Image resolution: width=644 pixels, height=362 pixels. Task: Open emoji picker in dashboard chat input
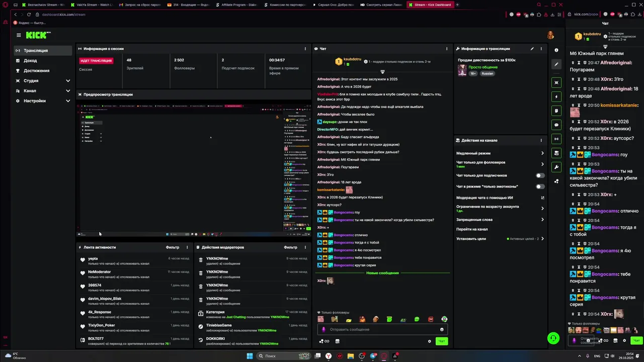coord(442,329)
